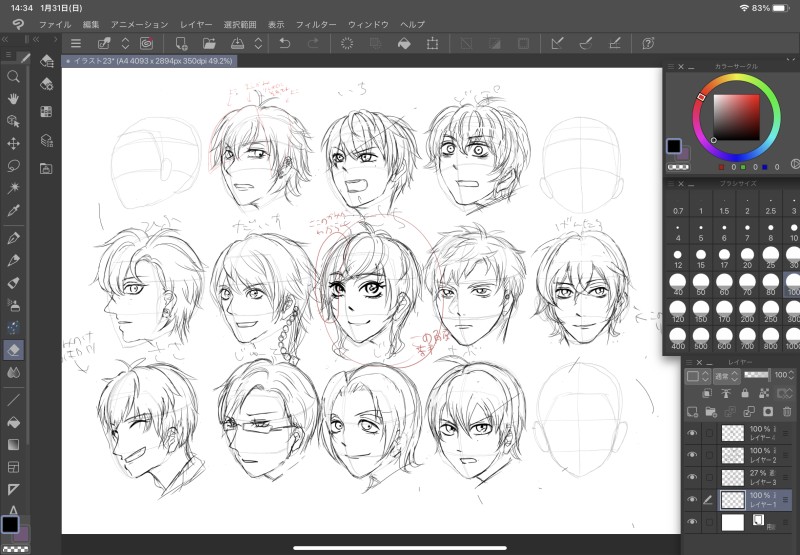This screenshot has height=555, width=800.
Task: Open Brush Size palette menu icon
Action: 671,184
